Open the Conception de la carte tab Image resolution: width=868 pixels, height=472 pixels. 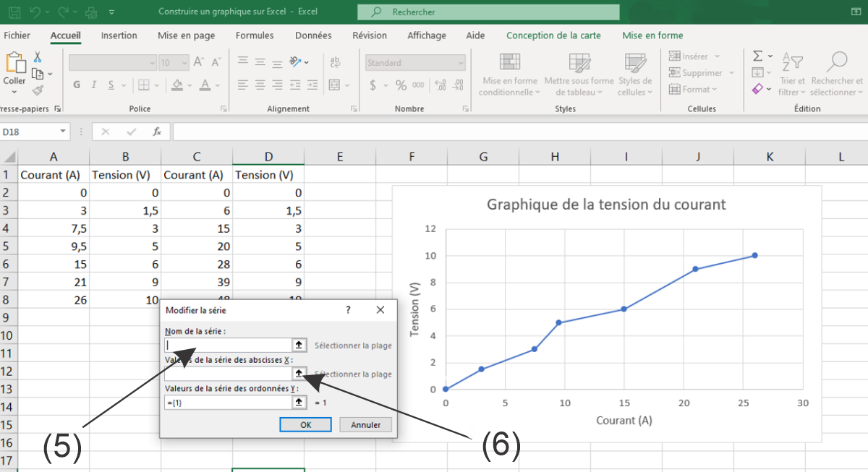coord(553,35)
